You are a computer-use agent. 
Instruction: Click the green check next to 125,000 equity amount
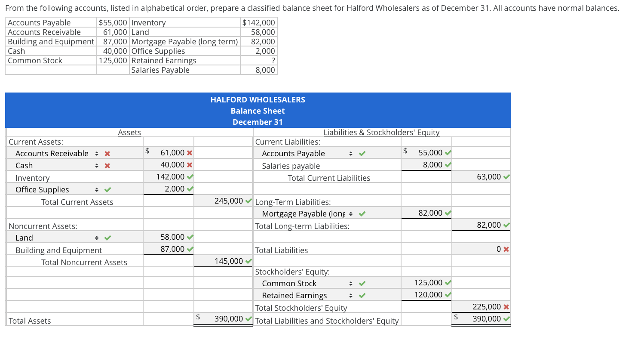pyautogui.click(x=448, y=283)
